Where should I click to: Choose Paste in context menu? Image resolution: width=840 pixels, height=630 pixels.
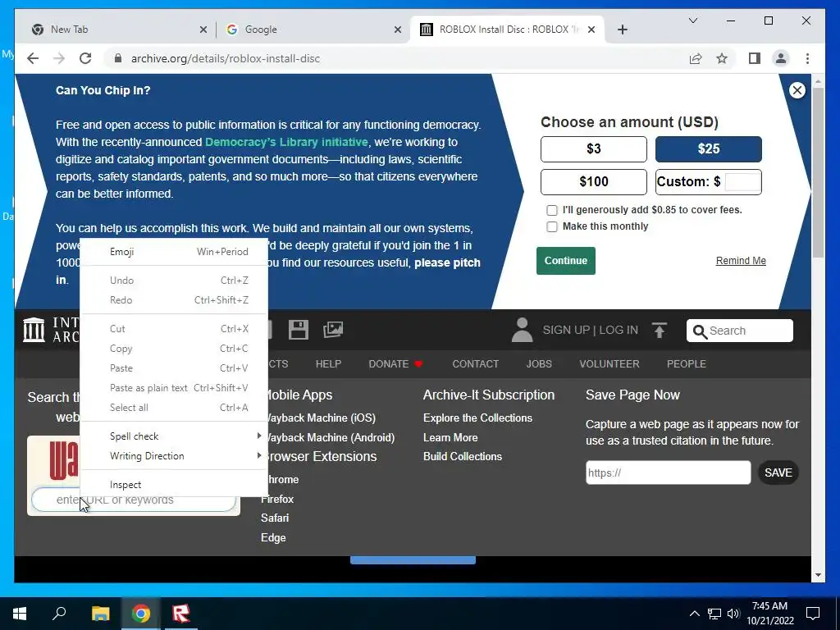point(174,368)
